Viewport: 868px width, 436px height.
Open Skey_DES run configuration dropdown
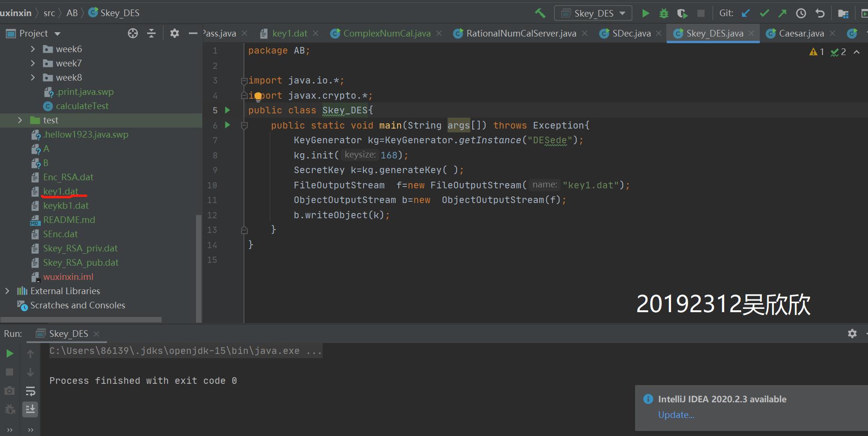pos(593,13)
